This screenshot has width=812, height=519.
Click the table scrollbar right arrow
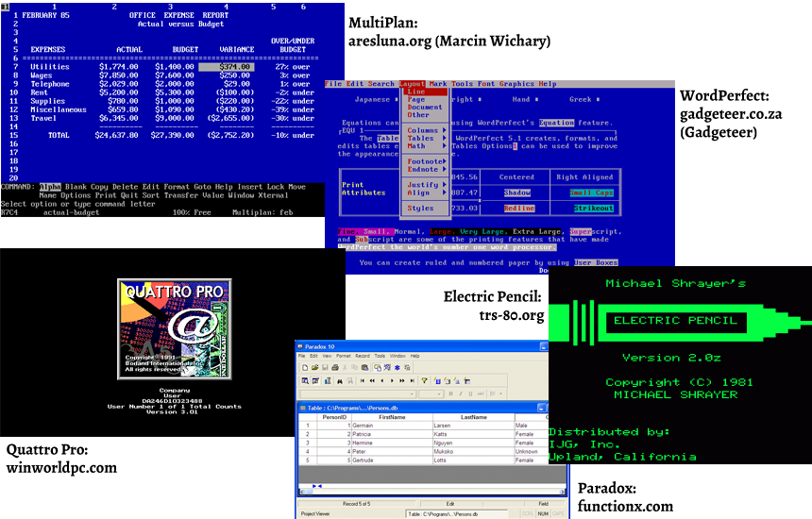click(563, 492)
